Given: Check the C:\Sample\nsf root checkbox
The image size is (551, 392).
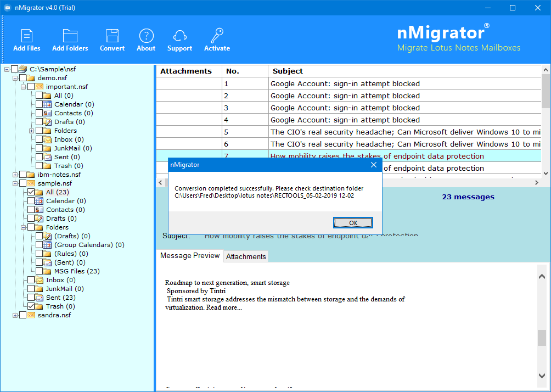Looking at the screenshot, I should (14, 69).
